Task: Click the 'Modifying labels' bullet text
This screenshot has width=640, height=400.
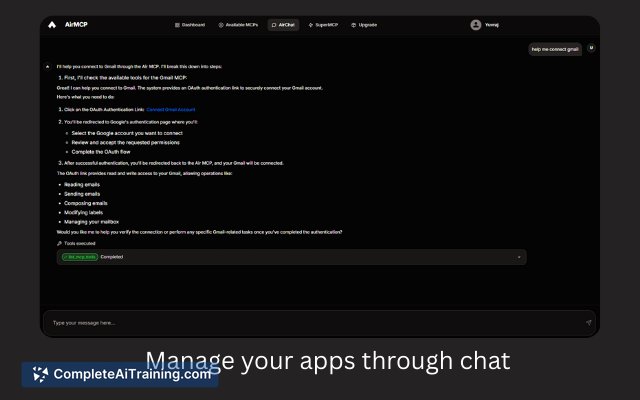Action: click(x=83, y=212)
